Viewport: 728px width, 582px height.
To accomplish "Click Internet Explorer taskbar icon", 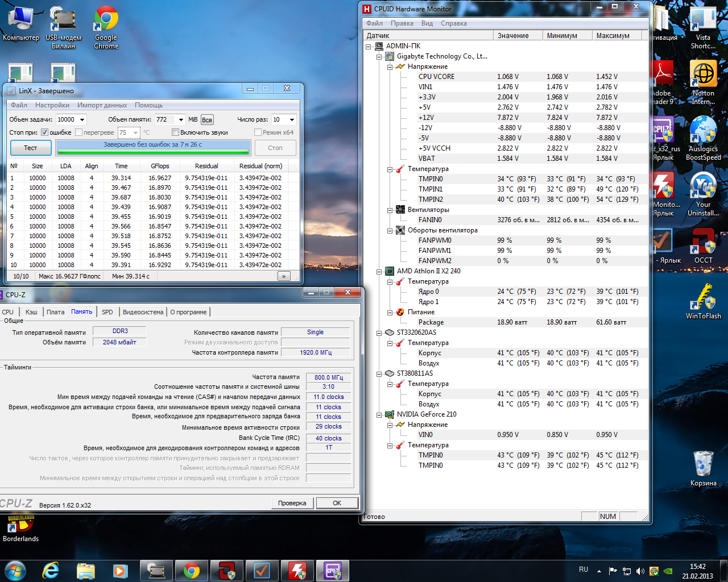I will tap(51, 570).
